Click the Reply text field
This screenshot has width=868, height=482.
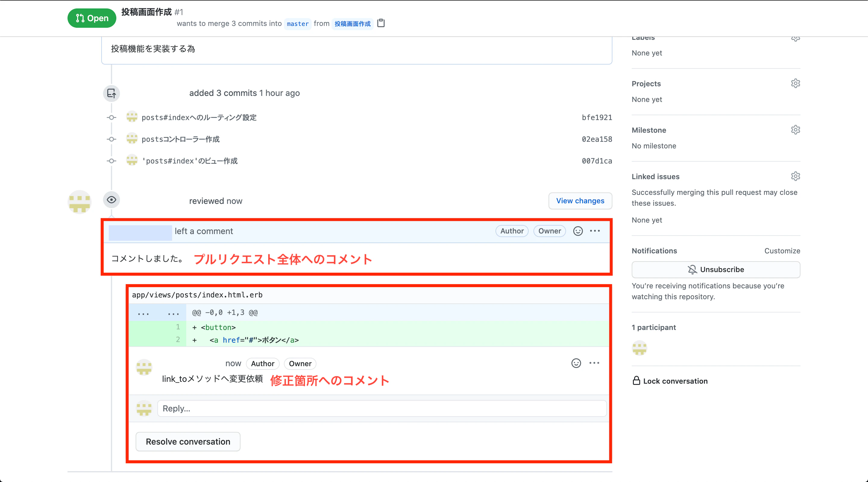381,408
